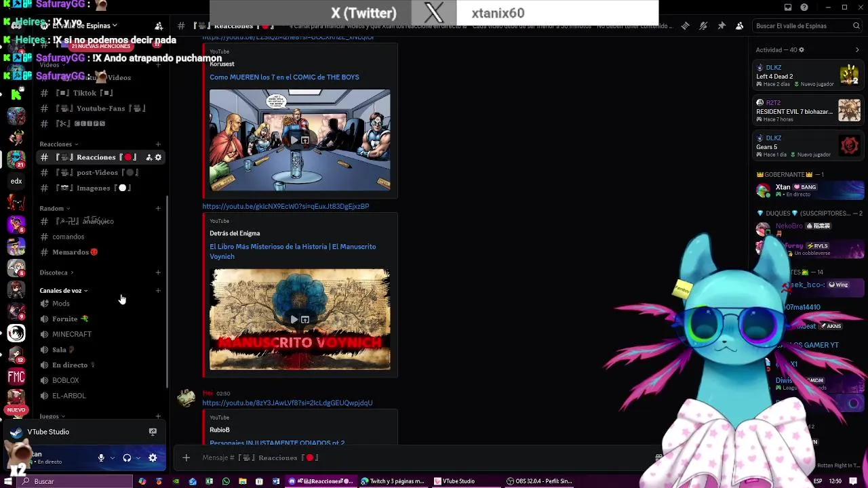Add channel to Canales de voz plus
868x488 pixels.
click(158, 291)
